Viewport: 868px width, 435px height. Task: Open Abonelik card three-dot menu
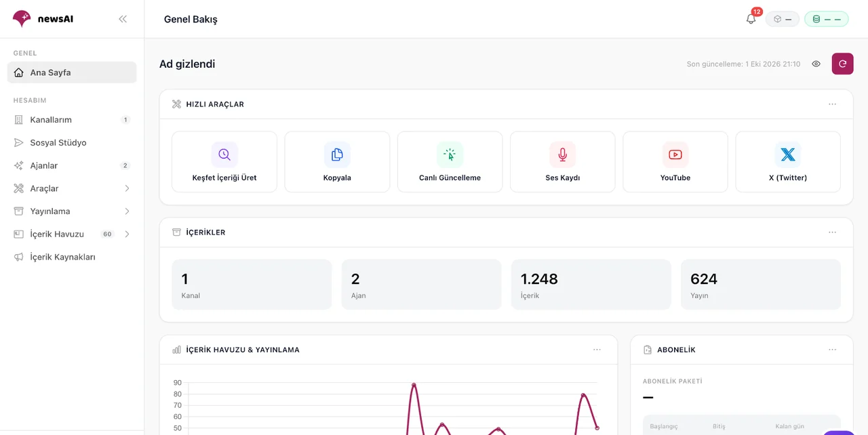pos(832,350)
